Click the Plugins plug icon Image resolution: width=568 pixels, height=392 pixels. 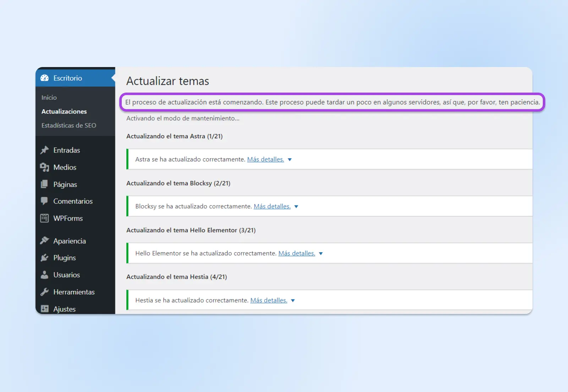point(44,258)
